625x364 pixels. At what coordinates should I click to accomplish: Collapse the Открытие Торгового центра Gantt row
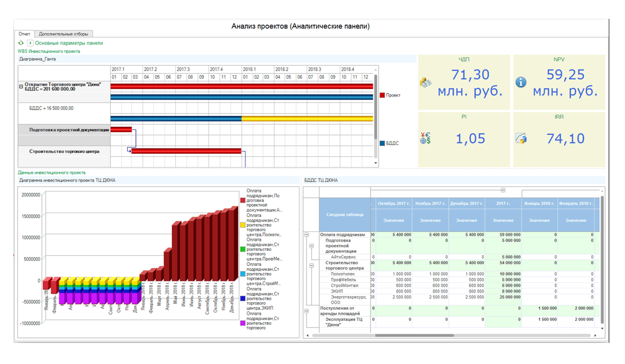21,86
